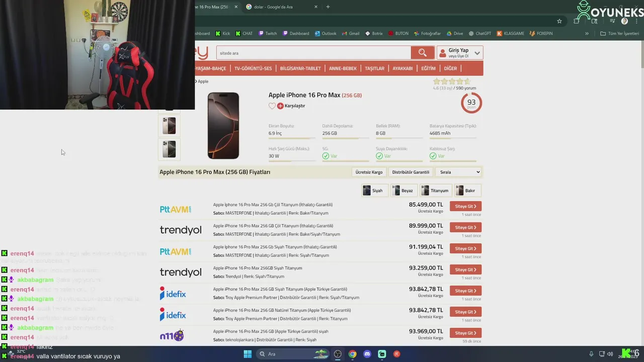
Task: Open the KLASGAME bookmark
Action: coord(510,34)
